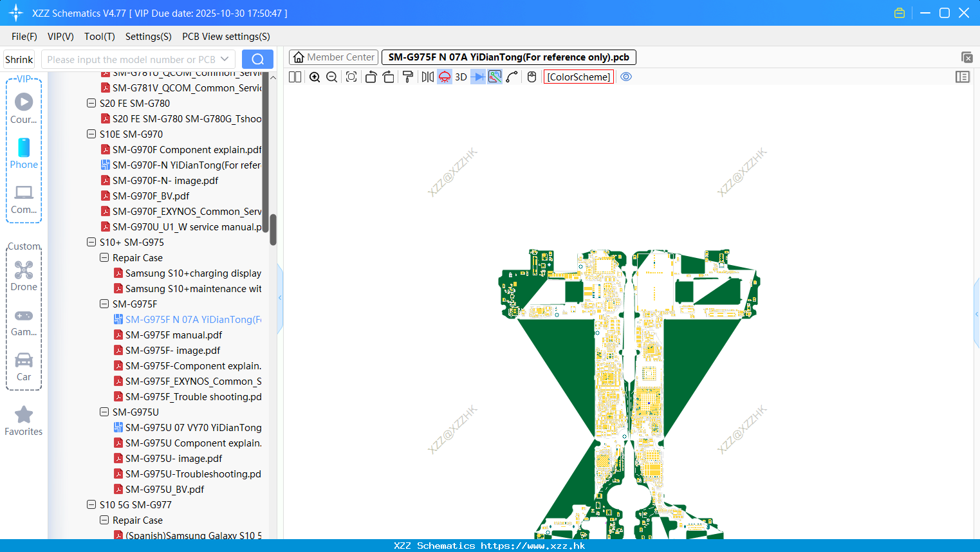980x552 pixels.
Task: Open the File menu
Action: point(24,37)
